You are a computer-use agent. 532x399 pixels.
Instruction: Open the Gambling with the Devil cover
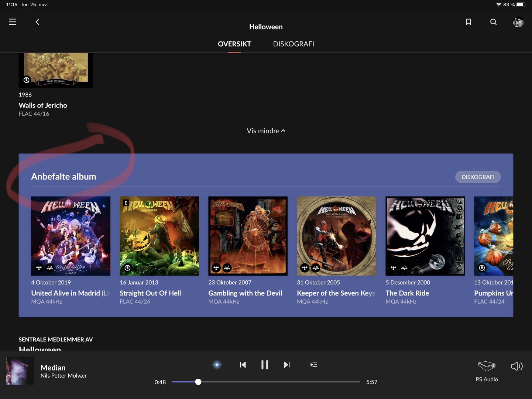(x=248, y=236)
